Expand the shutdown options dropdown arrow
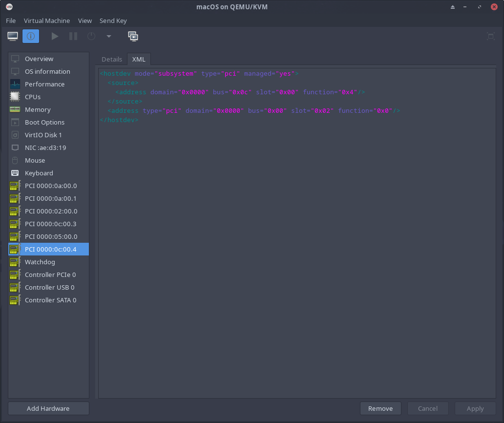Viewport: 504px width, 423px height. click(108, 36)
